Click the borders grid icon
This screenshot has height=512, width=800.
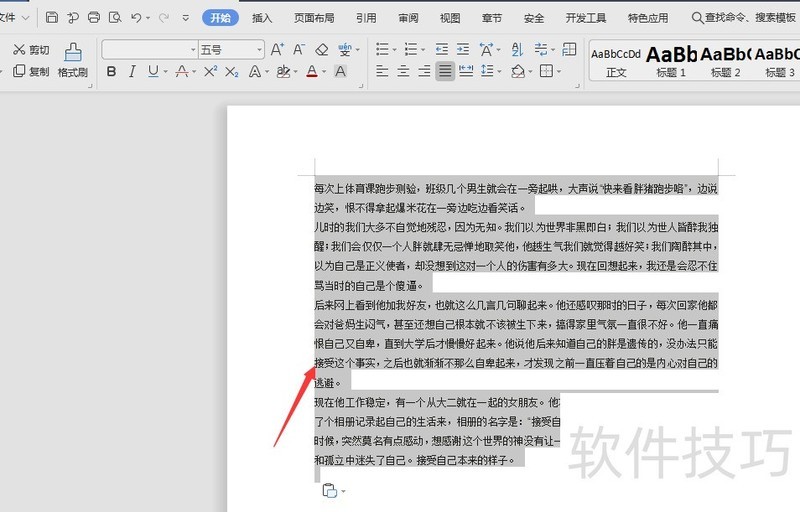click(546, 71)
